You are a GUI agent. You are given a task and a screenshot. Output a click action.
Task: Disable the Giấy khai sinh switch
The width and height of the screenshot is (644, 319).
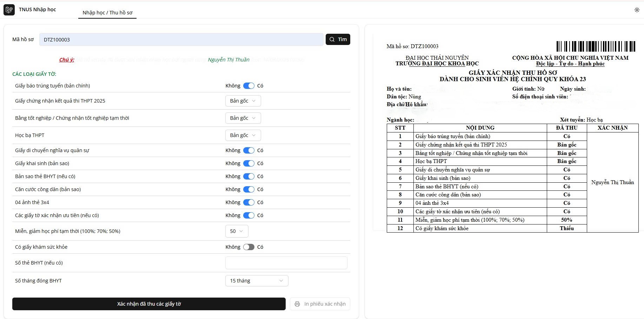[248, 163]
